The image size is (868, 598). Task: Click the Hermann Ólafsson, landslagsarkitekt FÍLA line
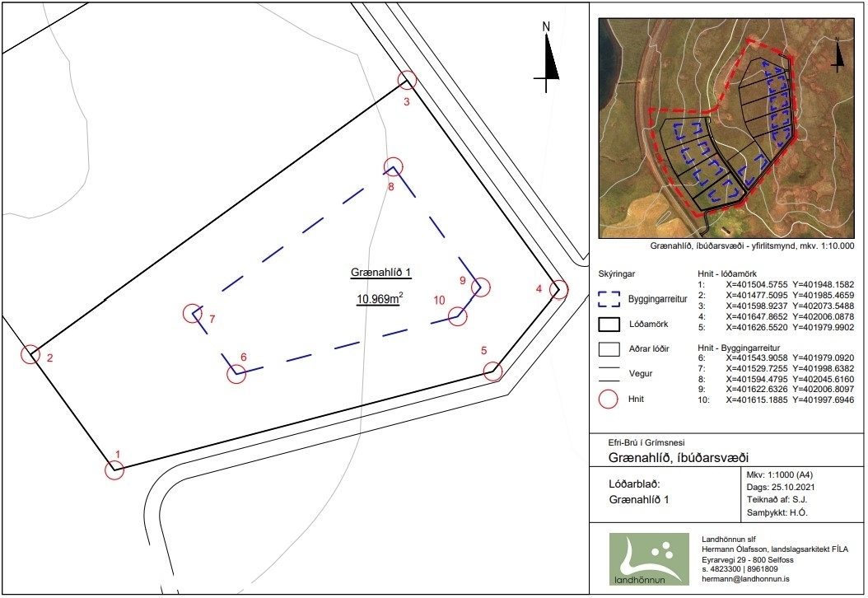click(x=775, y=549)
